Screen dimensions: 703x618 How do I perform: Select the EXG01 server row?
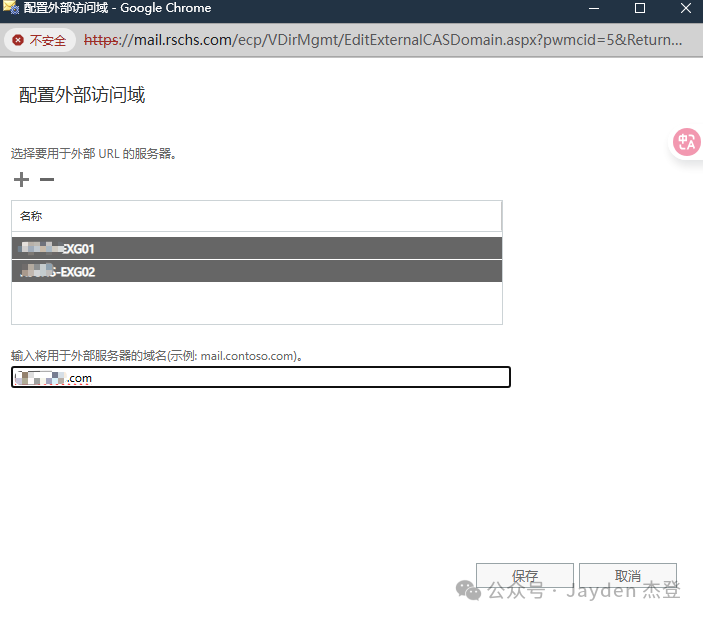tap(256, 248)
